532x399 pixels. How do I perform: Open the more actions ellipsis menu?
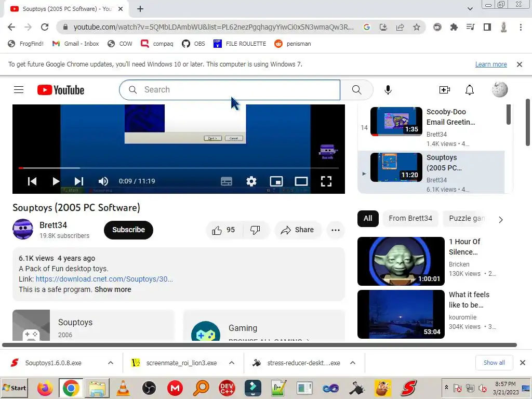coord(336,230)
